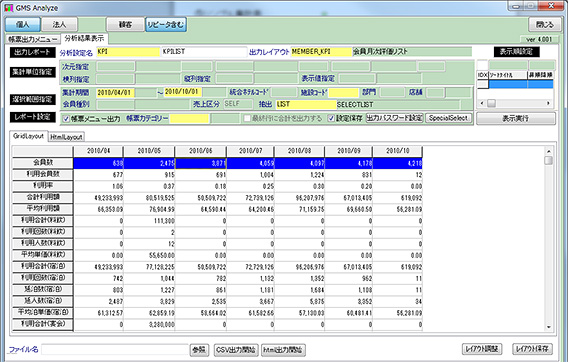Screen dimensions: 568x362
Task: Click the 売上区分 field showing SELF
Action: coord(238,104)
